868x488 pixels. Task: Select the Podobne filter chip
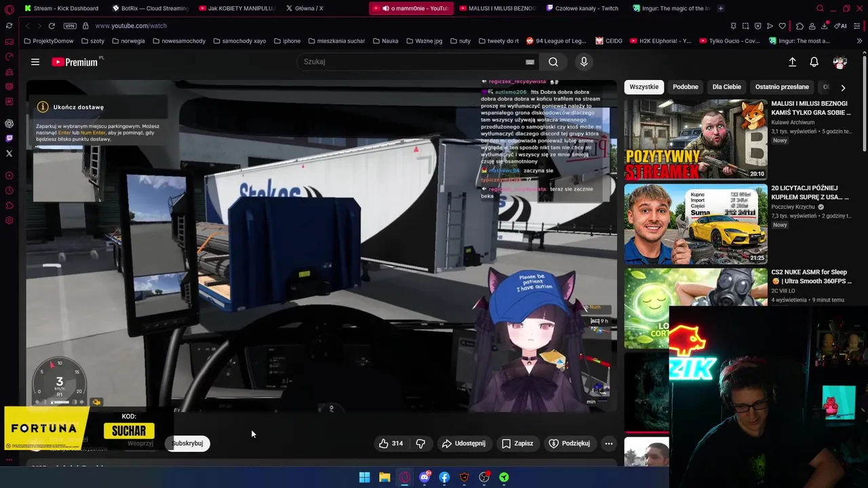[x=686, y=87]
